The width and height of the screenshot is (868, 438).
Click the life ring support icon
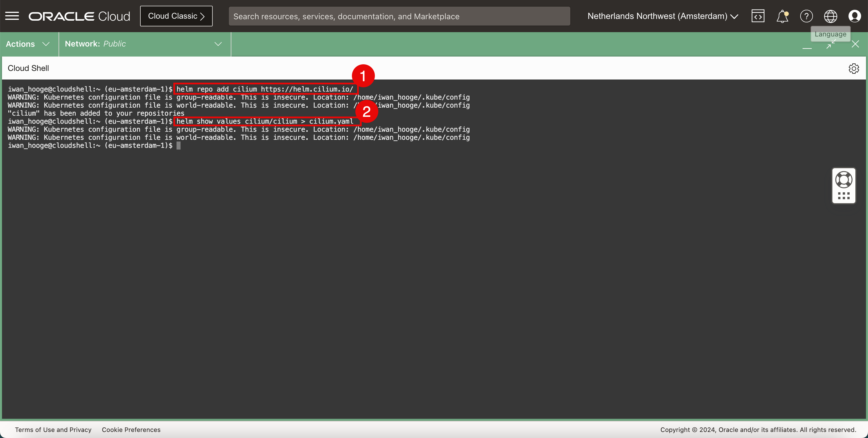click(x=844, y=180)
